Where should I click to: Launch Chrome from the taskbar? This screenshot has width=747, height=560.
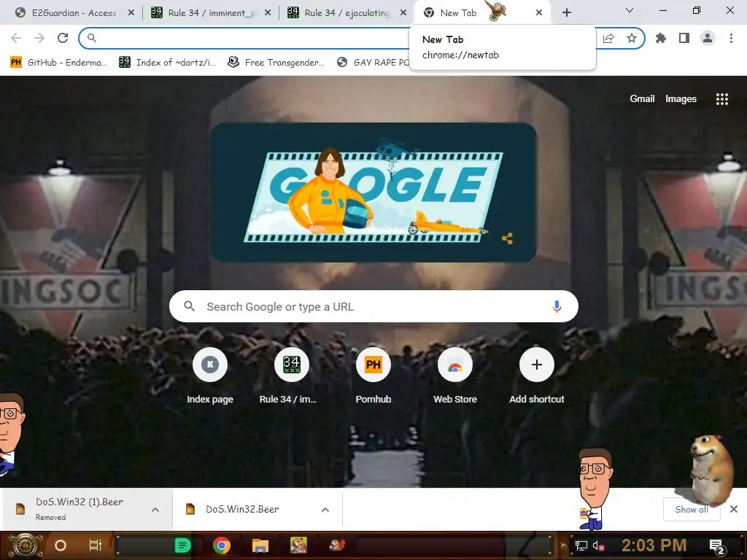click(222, 545)
